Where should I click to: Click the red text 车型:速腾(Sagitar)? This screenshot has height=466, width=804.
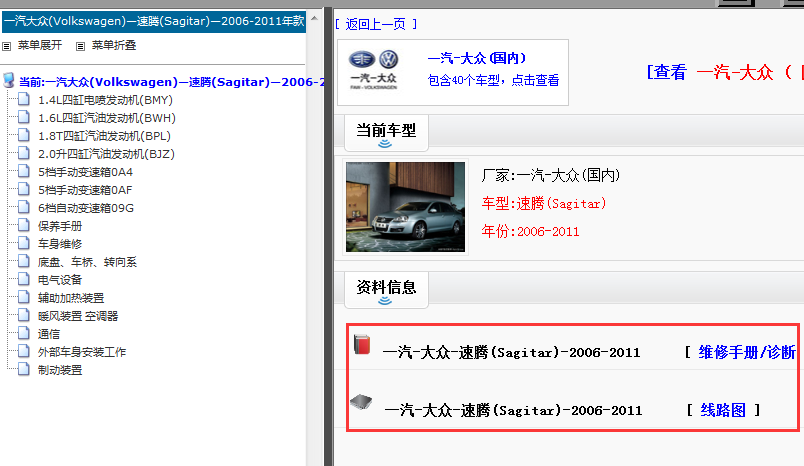click(544, 204)
